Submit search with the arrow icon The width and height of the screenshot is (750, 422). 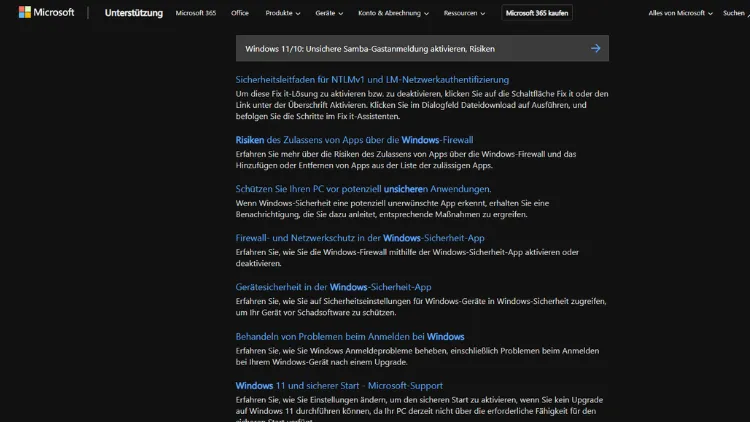pos(596,48)
